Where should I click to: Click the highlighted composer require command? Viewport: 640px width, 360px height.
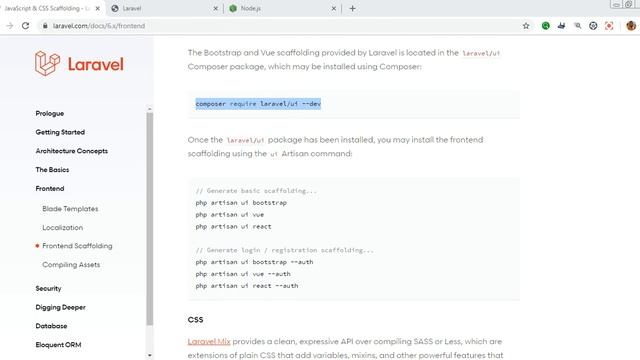258,104
